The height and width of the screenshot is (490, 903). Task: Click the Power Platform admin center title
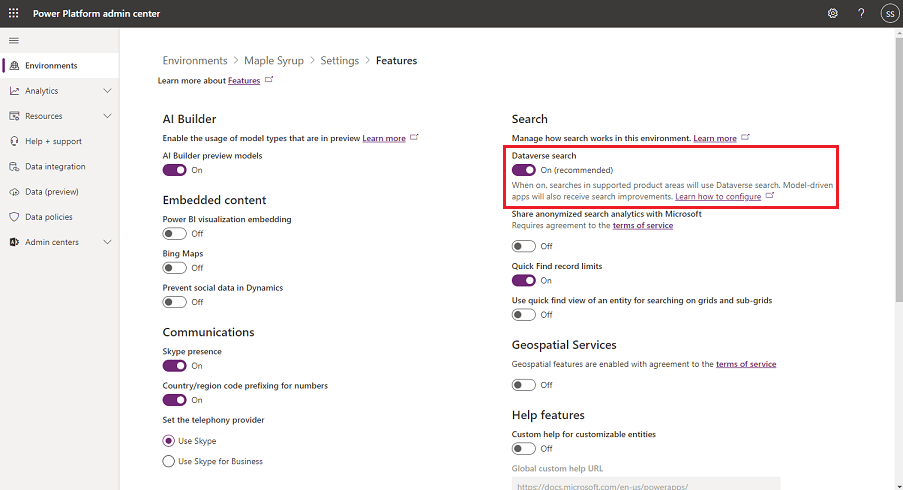(x=96, y=13)
